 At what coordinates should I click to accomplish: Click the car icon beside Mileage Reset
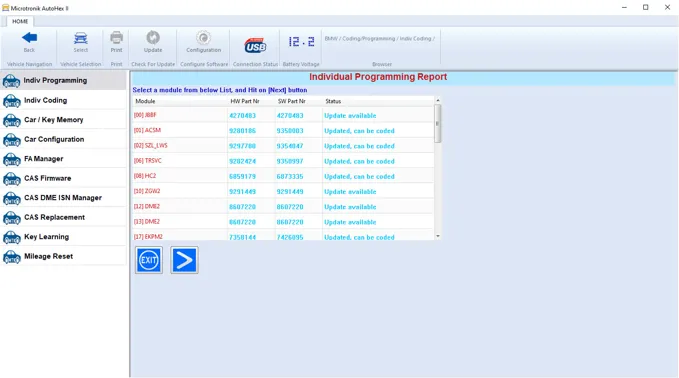coord(12,257)
